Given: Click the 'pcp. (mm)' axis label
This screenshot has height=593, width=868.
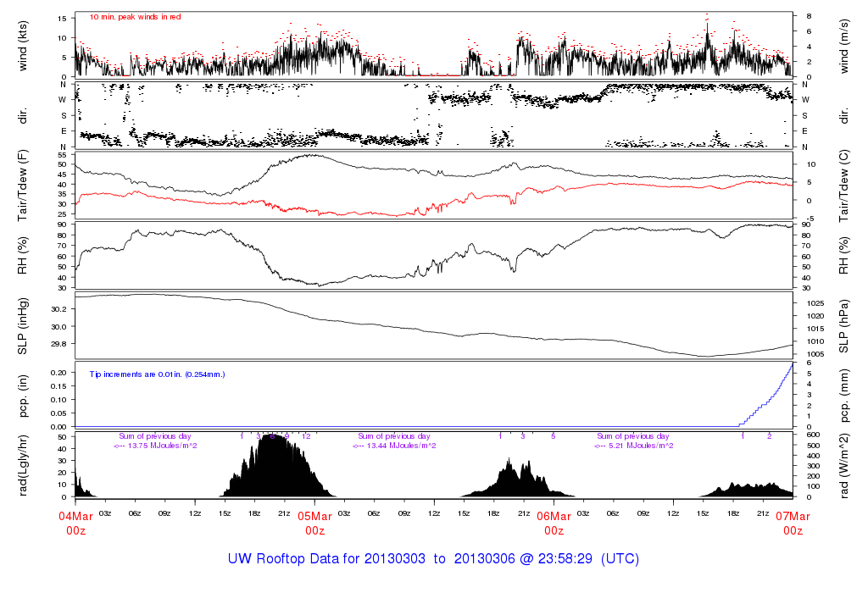Looking at the screenshot, I should tap(843, 396).
